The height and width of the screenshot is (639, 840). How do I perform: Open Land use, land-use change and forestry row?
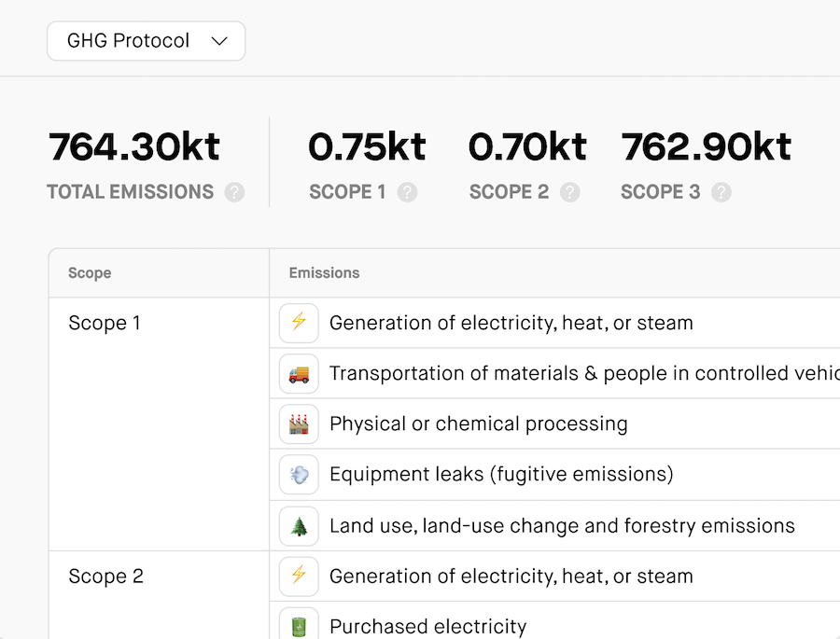[562, 525]
